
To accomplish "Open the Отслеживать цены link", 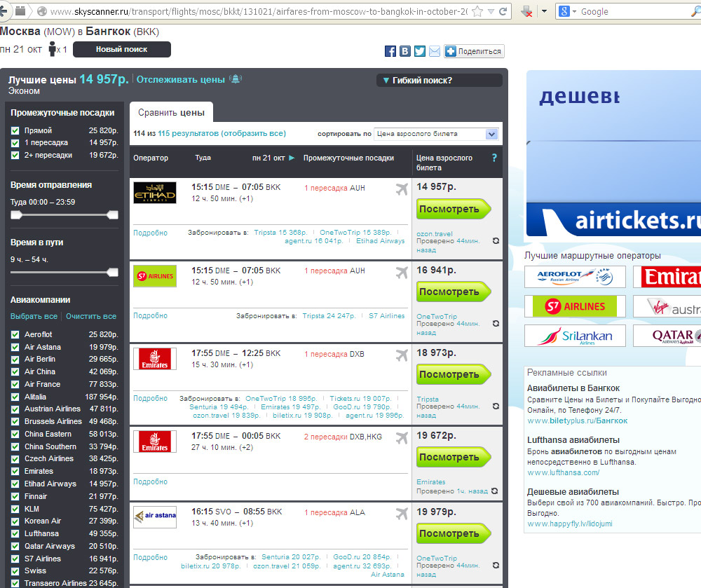I will [181, 79].
